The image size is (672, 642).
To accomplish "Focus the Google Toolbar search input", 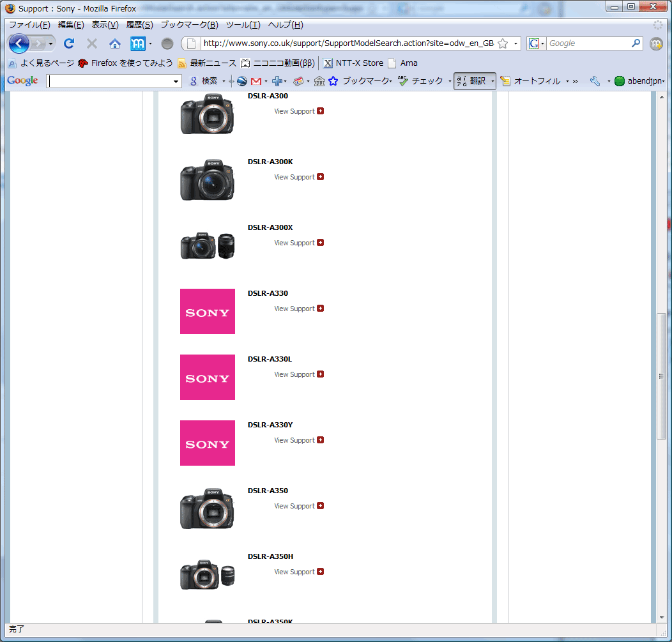I will (110, 81).
